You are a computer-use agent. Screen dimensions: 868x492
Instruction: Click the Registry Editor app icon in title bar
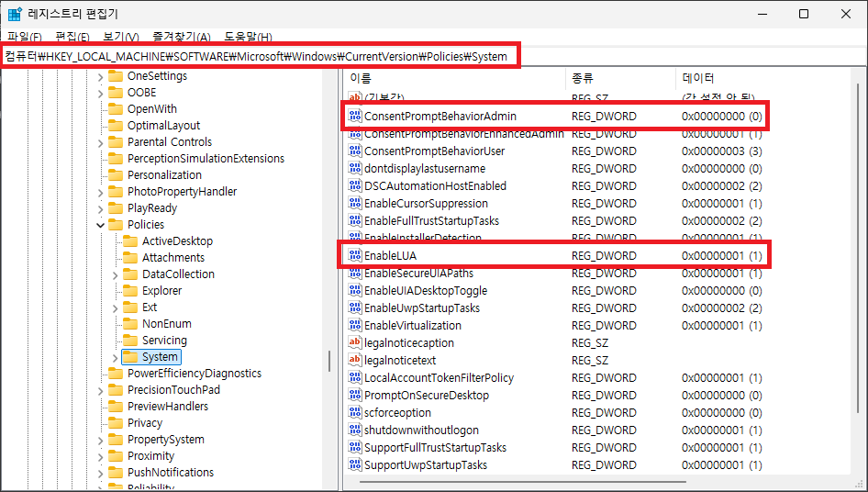[x=15, y=14]
